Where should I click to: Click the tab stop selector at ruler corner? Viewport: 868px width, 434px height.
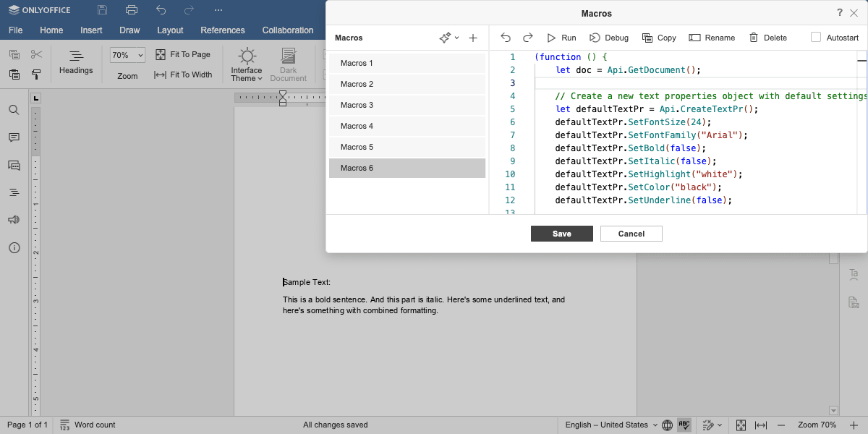[x=36, y=98]
